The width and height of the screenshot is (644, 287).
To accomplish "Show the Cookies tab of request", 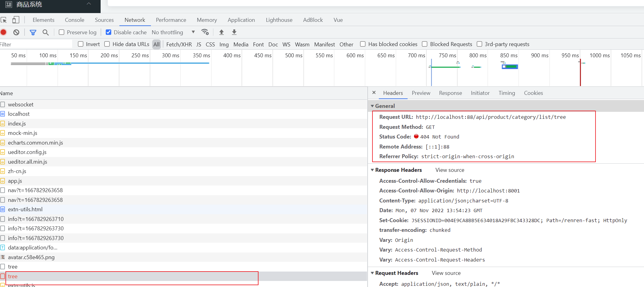I will pyautogui.click(x=533, y=93).
